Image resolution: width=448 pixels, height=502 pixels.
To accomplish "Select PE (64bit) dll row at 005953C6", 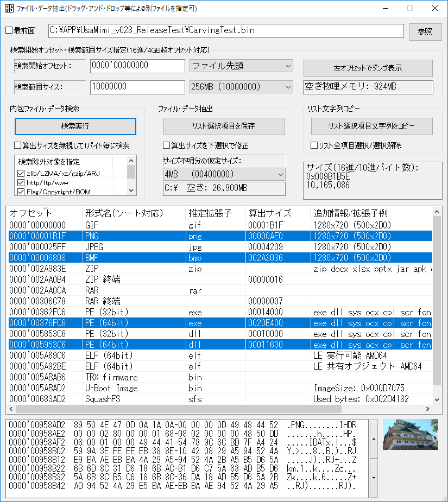I will [220, 345].
